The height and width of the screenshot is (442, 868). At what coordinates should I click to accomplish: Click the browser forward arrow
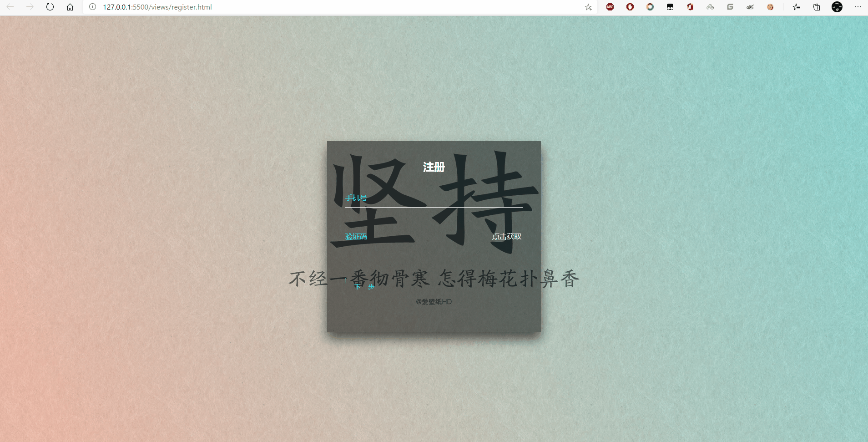[30, 7]
